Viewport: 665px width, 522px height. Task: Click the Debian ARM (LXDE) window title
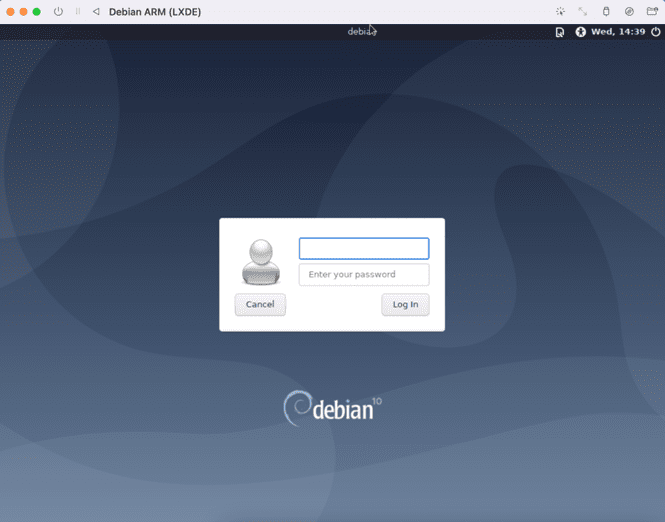tap(155, 12)
